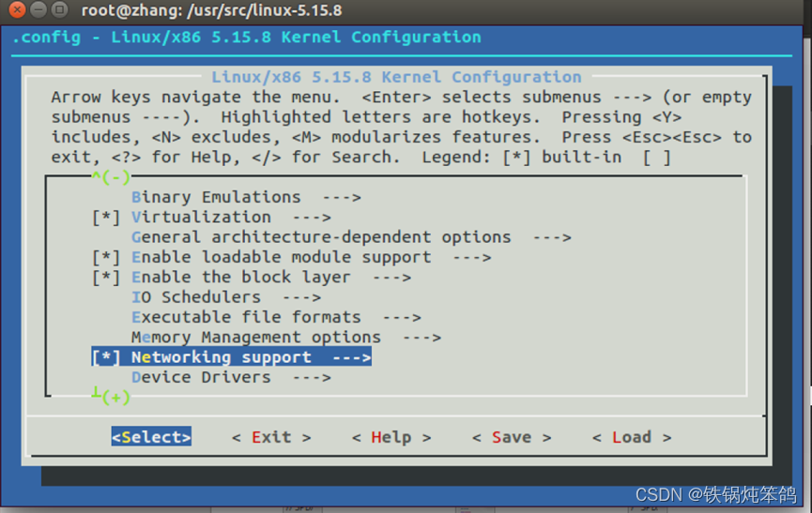Click the legend [*] built-in text
This screenshot has height=513, width=812.
pos(562,158)
